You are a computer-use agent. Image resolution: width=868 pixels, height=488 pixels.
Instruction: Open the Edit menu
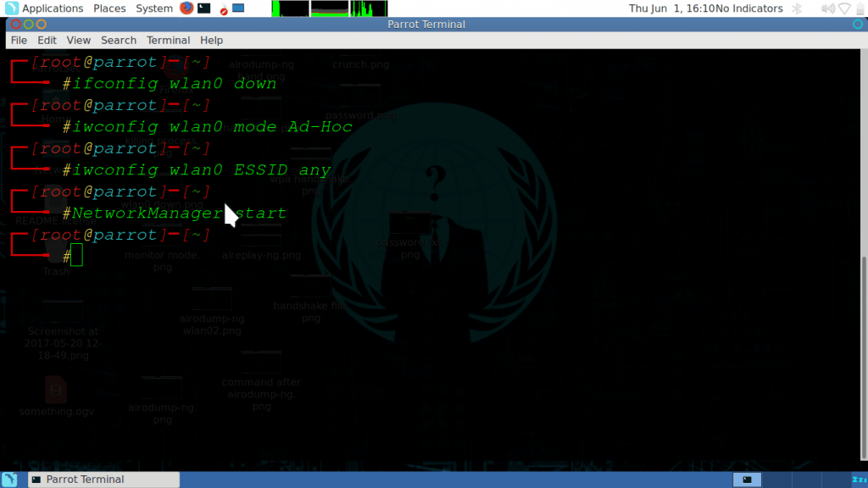point(47,40)
